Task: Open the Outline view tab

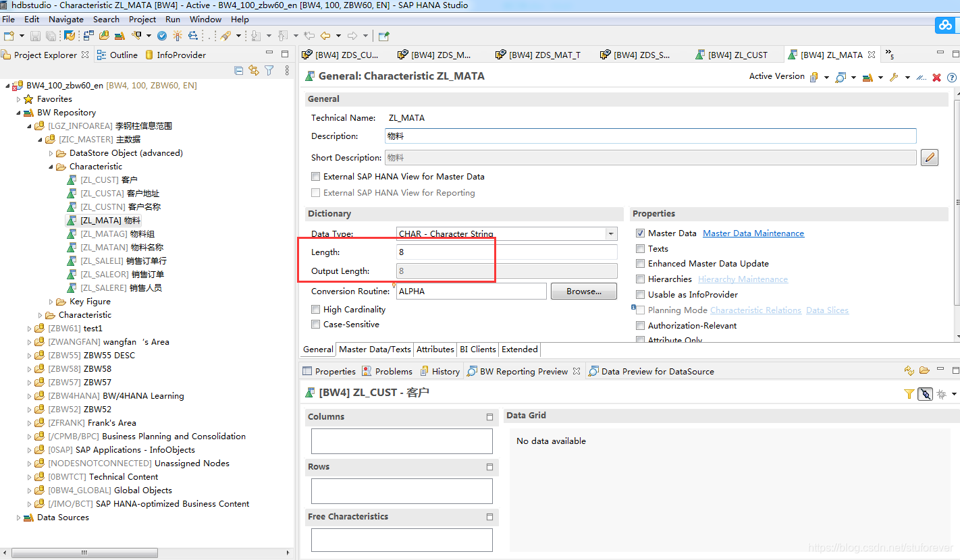Action: tap(117, 55)
